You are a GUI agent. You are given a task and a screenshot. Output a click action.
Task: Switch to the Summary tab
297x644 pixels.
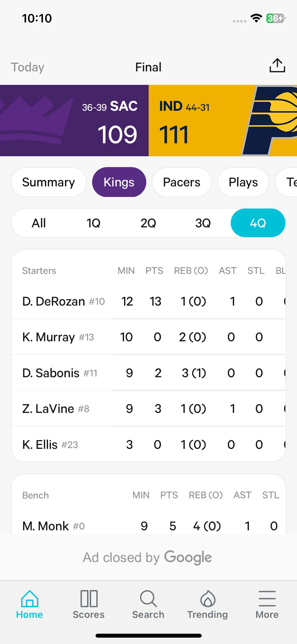pyautogui.click(x=49, y=182)
